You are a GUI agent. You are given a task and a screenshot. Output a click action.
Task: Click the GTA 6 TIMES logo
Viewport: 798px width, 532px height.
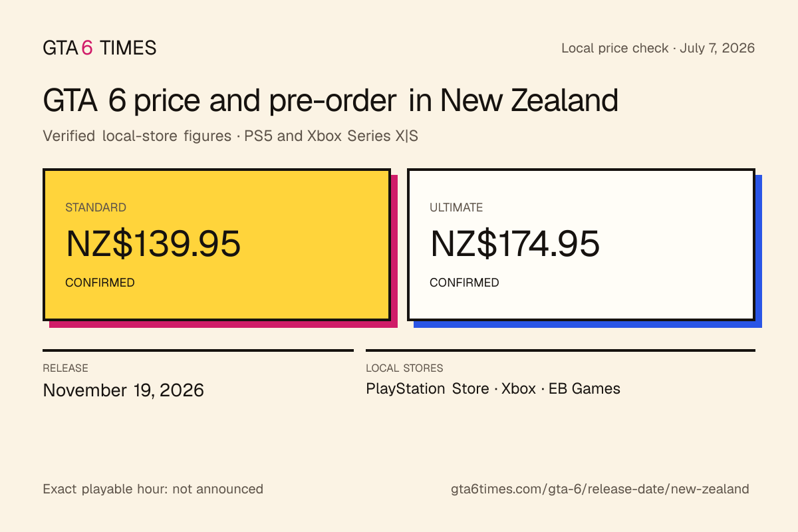point(100,48)
